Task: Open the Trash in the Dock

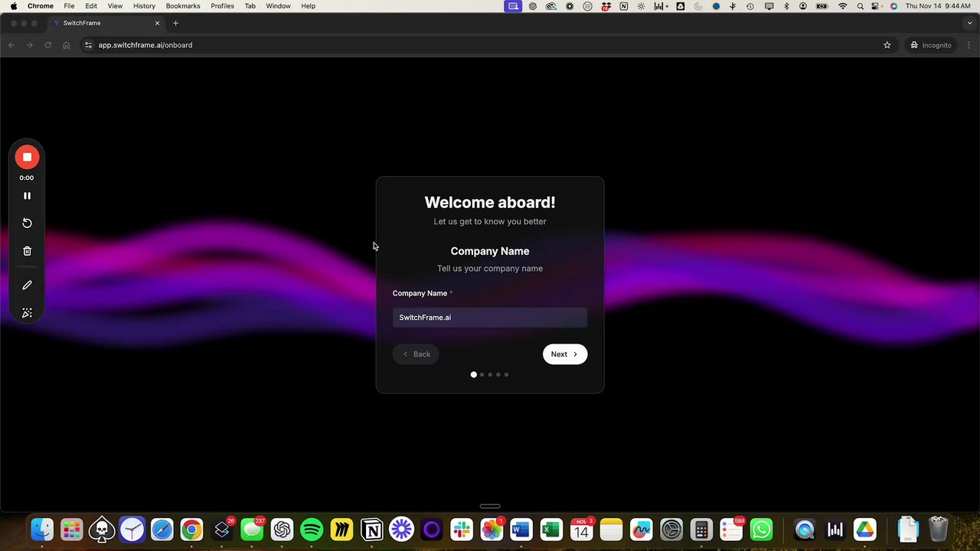Action: (938, 530)
